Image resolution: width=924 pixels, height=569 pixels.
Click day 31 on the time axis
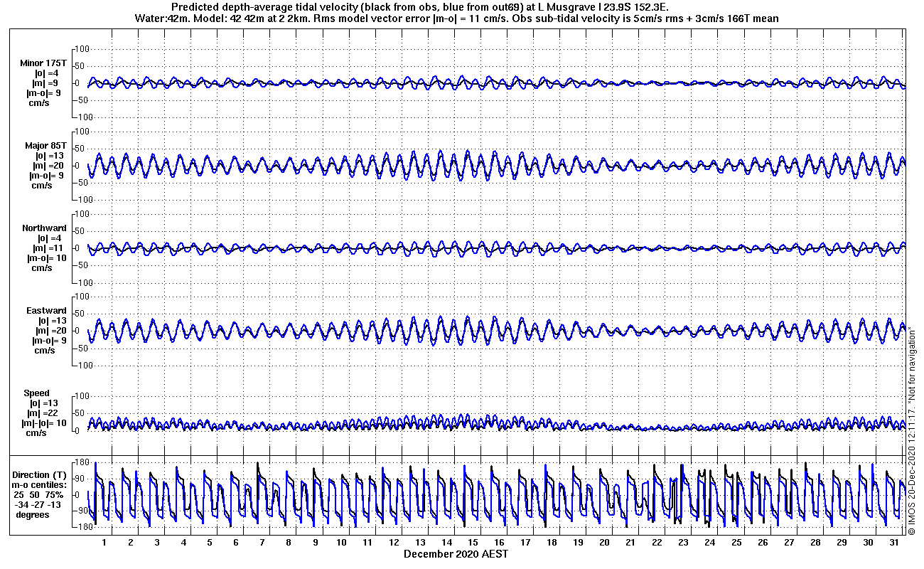(x=894, y=543)
